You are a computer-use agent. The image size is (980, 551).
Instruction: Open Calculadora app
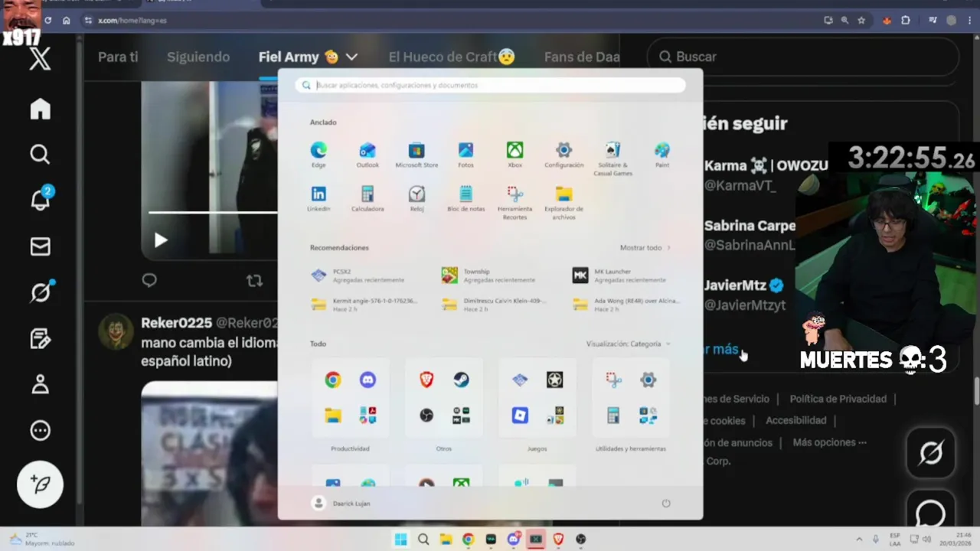367,198
